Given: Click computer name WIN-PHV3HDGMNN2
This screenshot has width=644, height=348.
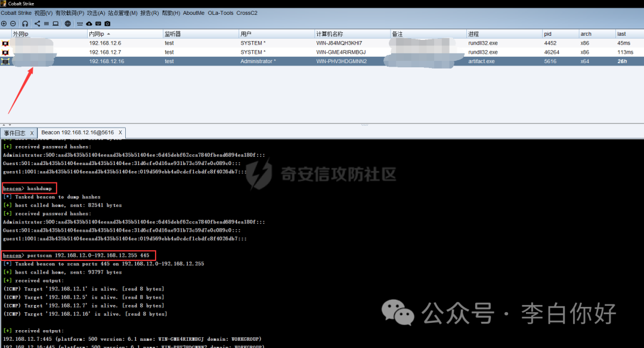Looking at the screenshot, I should (x=342, y=61).
